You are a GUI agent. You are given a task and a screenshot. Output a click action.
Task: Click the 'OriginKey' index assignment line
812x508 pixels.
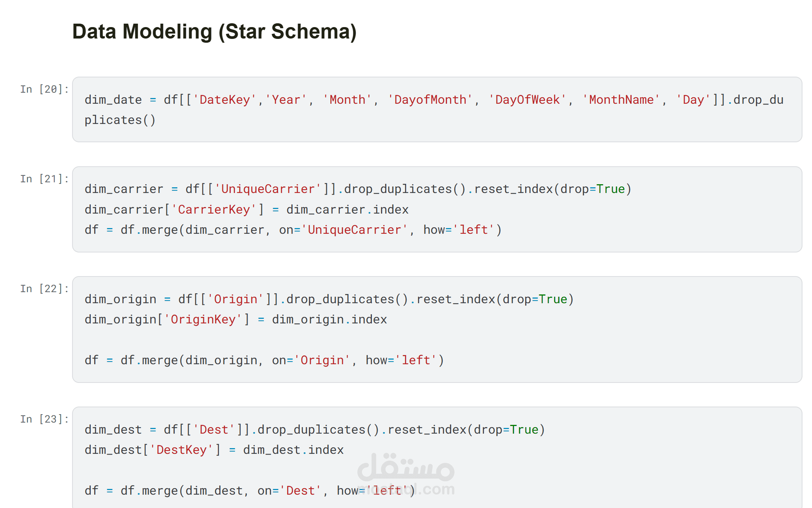point(235,320)
